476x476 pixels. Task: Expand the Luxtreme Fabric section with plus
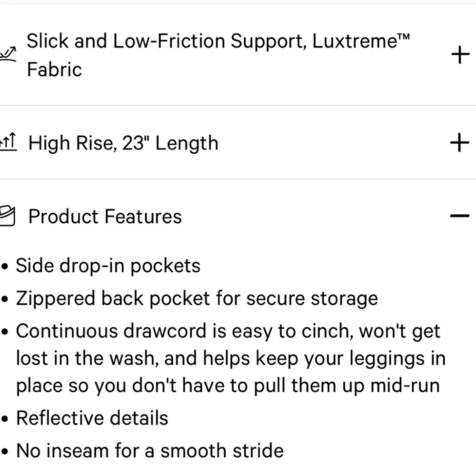460,55
